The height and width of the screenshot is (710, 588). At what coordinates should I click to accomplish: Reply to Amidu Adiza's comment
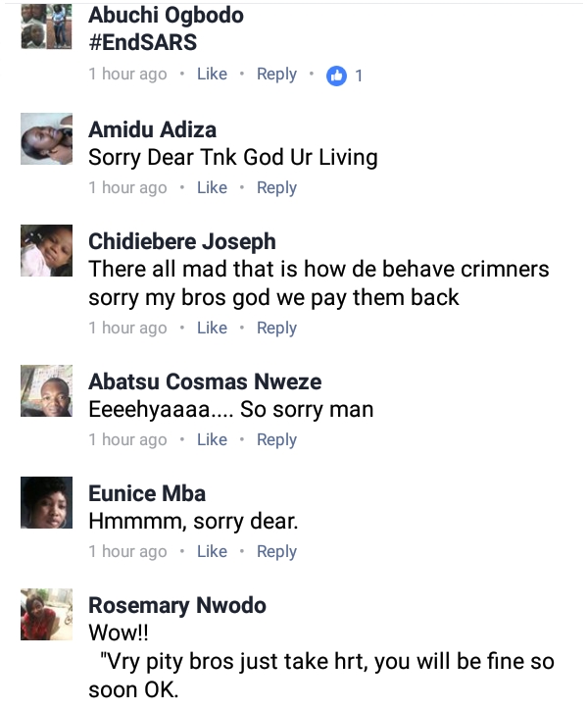click(276, 187)
